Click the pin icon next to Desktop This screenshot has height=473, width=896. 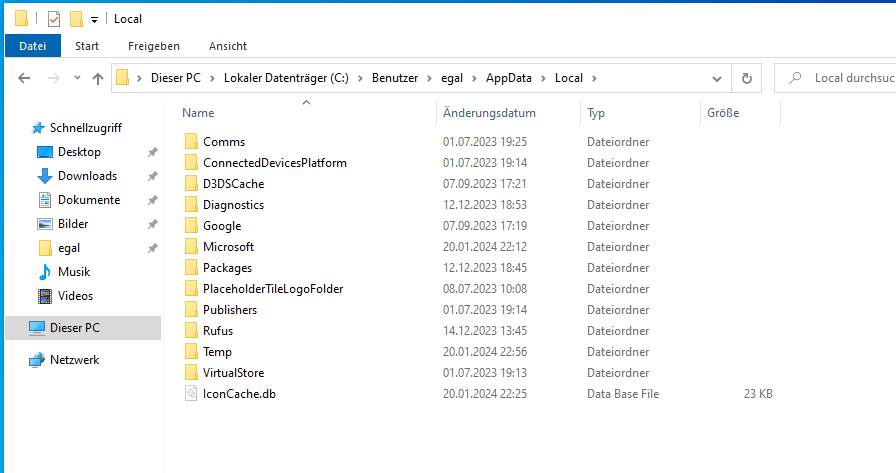pyautogui.click(x=153, y=152)
